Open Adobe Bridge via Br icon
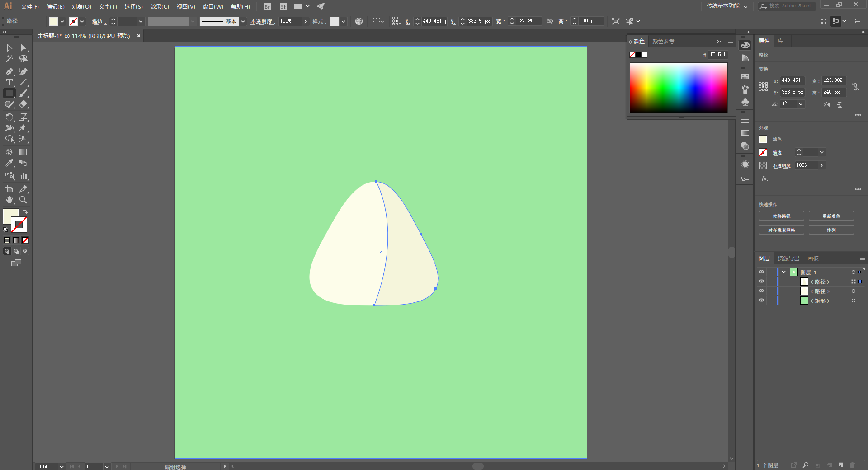The height and width of the screenshot is (470, 868). click(x=267, y=7)
